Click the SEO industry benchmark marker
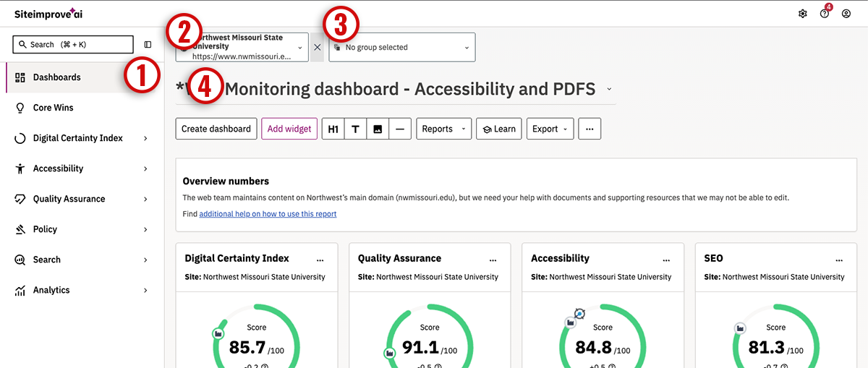 tap(740, 328)
